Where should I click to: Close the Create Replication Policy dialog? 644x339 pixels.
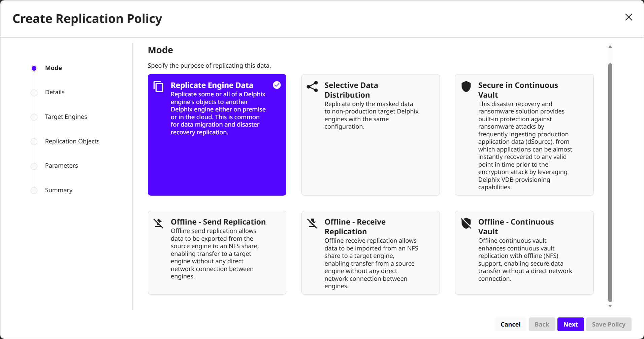point(629,17)
